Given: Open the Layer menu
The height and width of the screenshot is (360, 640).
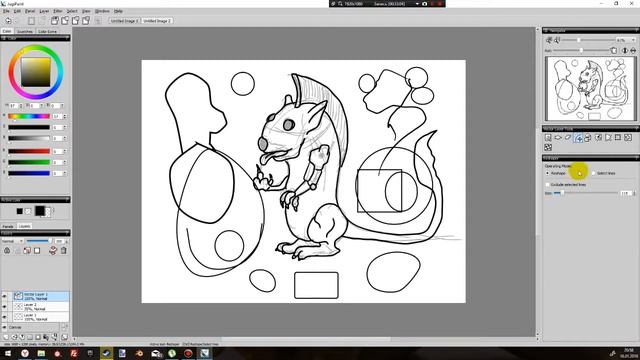Looking at the screenshot, I should pos(44,11).
